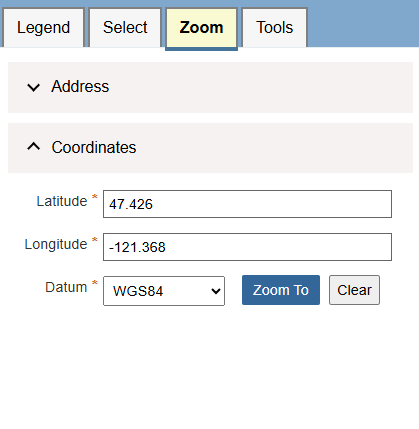Open the Datum WGS84 combo box
This screenshot has width=419, height=429.
click(x=164, y=291)
